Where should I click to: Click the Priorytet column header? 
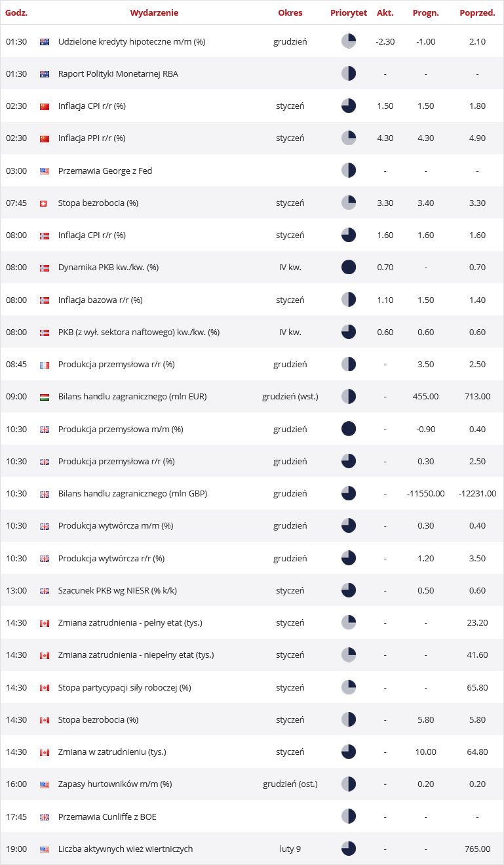coord(349,12)
